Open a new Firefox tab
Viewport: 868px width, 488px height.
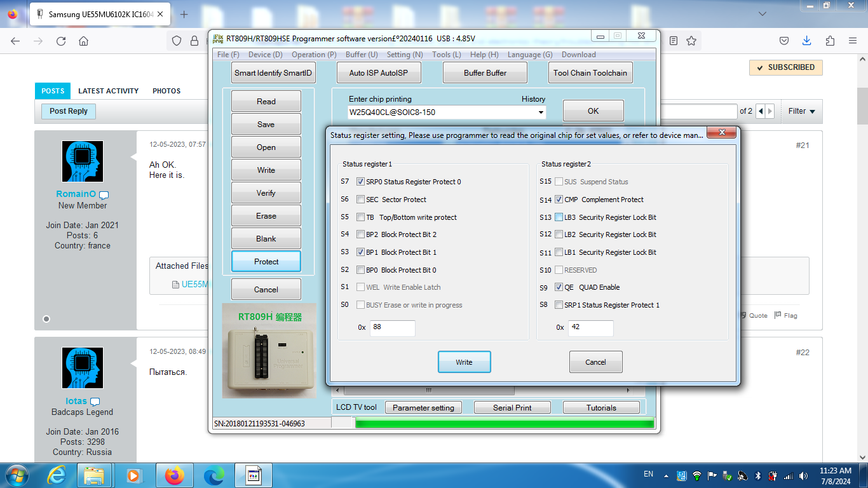point(184,14)
